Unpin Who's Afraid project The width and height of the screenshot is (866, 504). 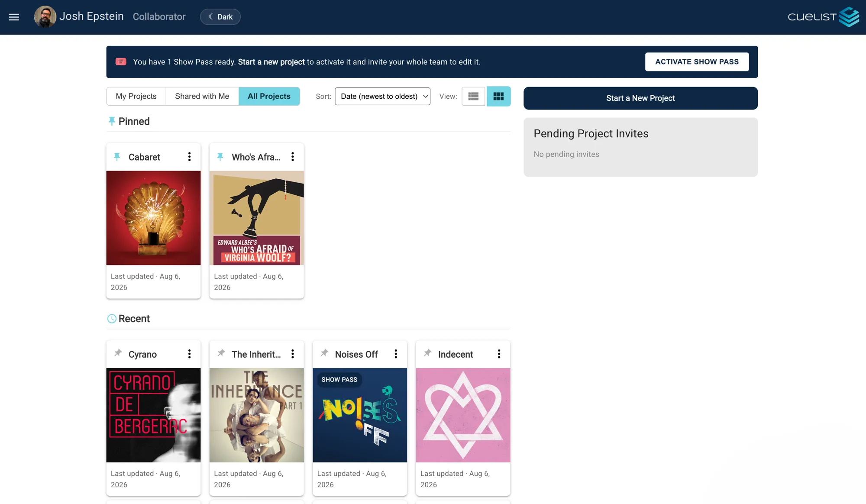click(x=220, y=157)
